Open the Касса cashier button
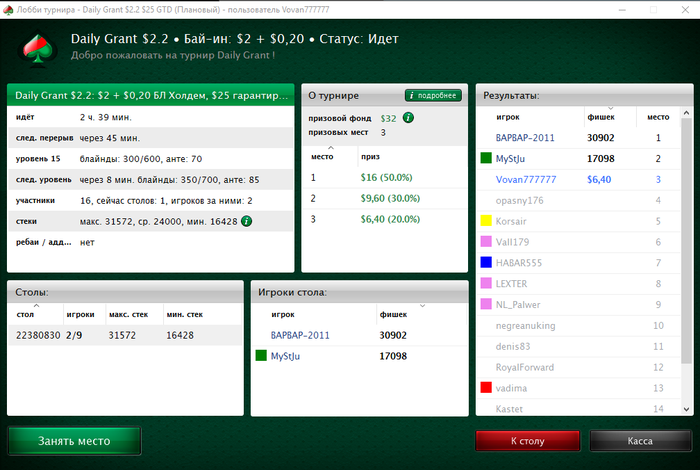Screen dimensions: 700x470 tap(640, 441)
